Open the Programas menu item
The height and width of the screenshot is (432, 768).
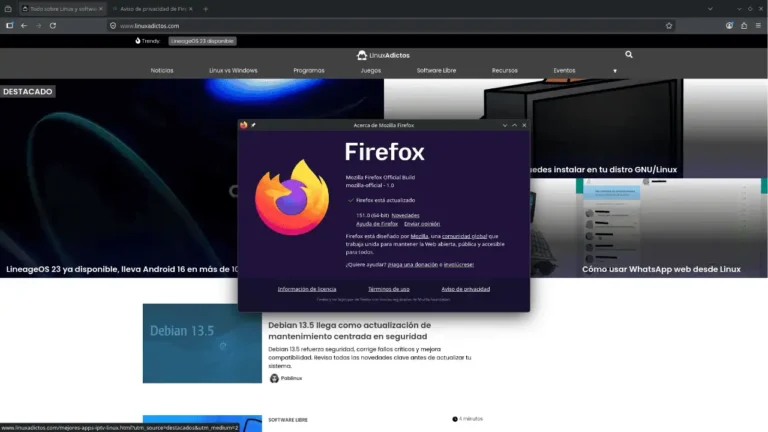pos(309,71)
